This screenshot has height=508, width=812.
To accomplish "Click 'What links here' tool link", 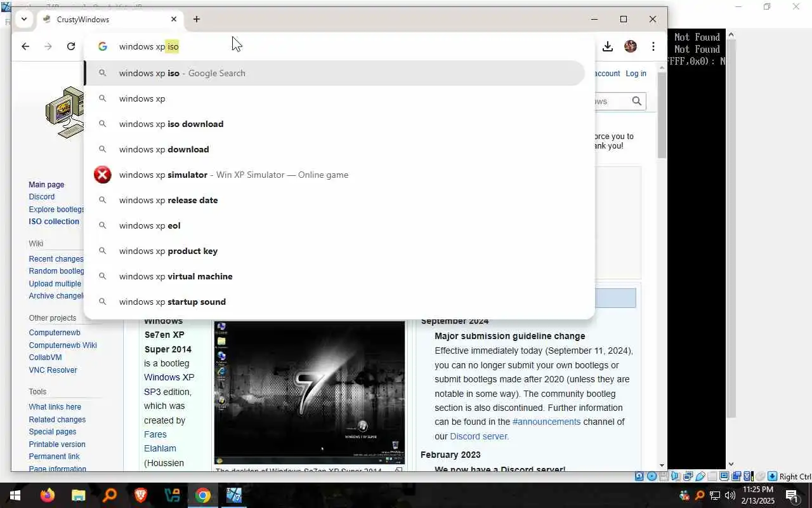I will tap(55, 407).
